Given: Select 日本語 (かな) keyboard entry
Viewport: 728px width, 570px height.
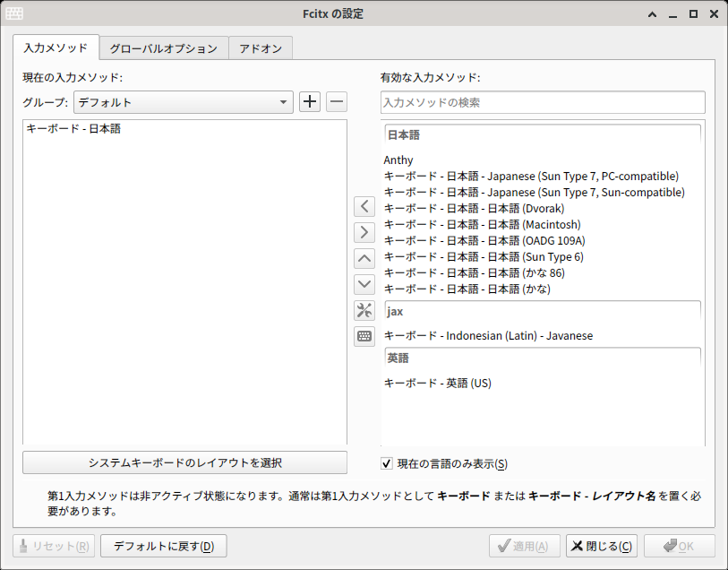Looking at the screenshot, I should [543, 289].
